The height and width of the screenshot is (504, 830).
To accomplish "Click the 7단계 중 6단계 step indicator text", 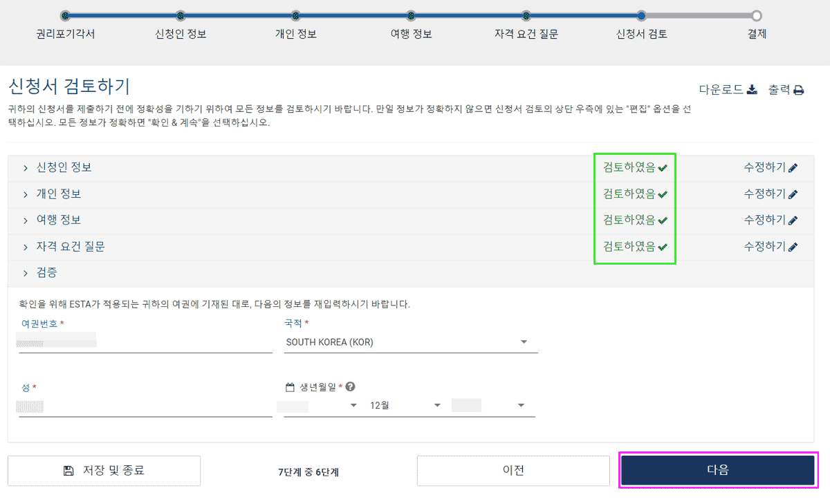I will tap(308, 472).
